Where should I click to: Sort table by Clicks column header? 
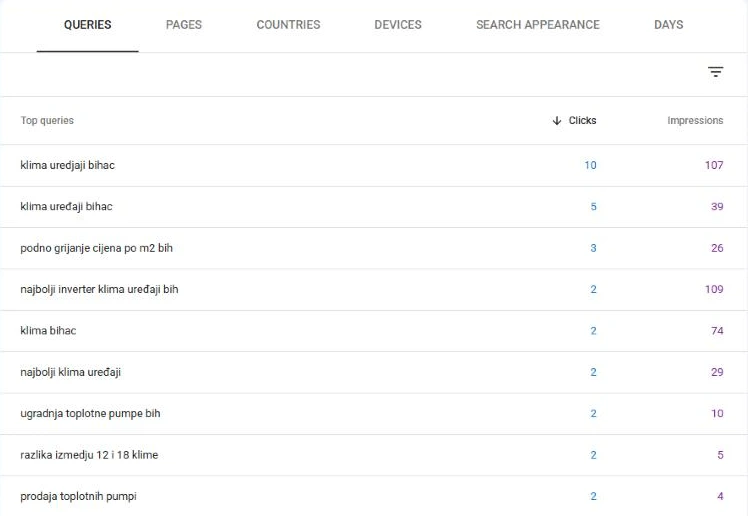pos(582,121)
